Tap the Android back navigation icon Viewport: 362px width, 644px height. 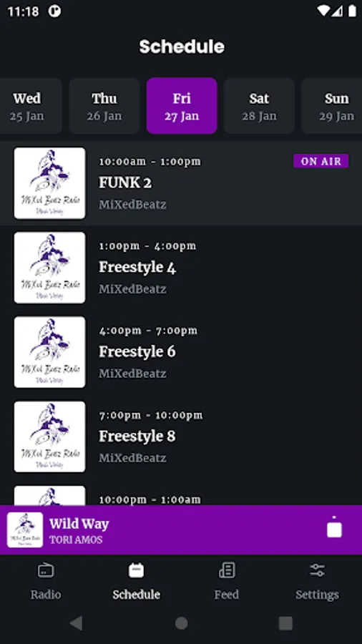77,623
